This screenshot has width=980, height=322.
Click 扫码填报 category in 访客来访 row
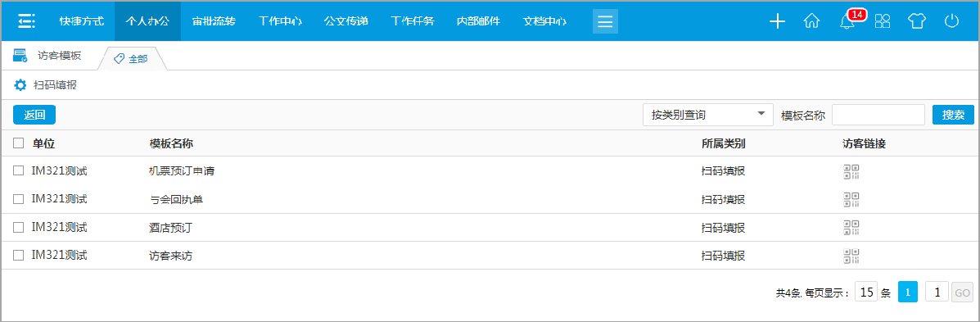[x=723, y=256]
